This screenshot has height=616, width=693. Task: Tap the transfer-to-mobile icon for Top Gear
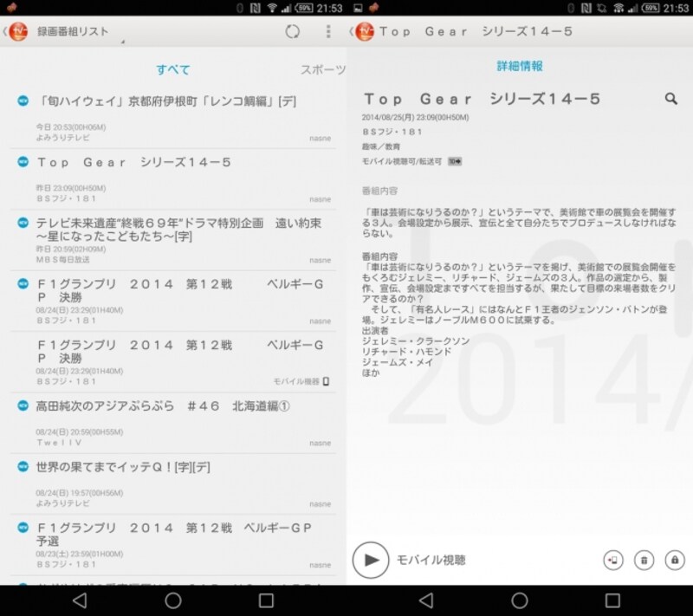[612, 560]
